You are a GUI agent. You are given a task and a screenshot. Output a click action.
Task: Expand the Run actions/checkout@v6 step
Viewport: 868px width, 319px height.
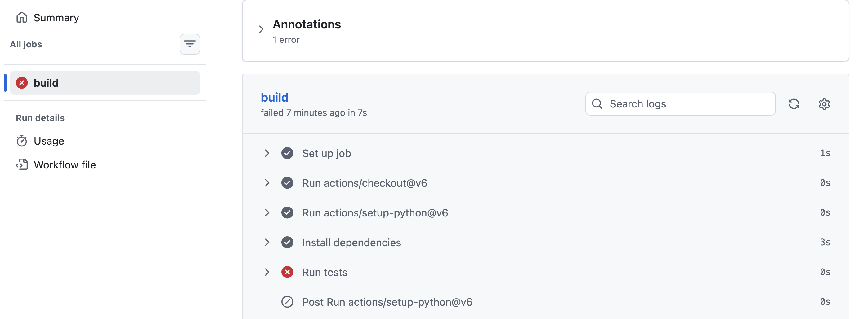click(x=267, y=183)
